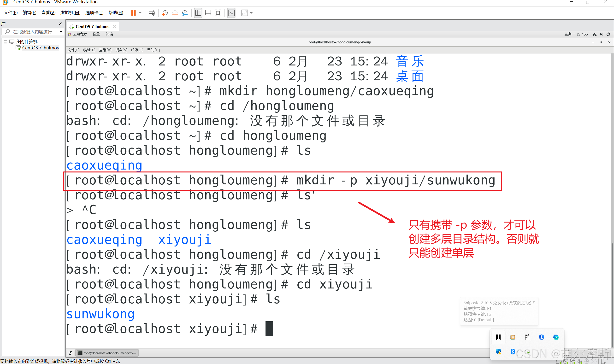The image size is (614, 364).
Task: Click the terminal taskbar button at bottom
Action: click(107, 353)
